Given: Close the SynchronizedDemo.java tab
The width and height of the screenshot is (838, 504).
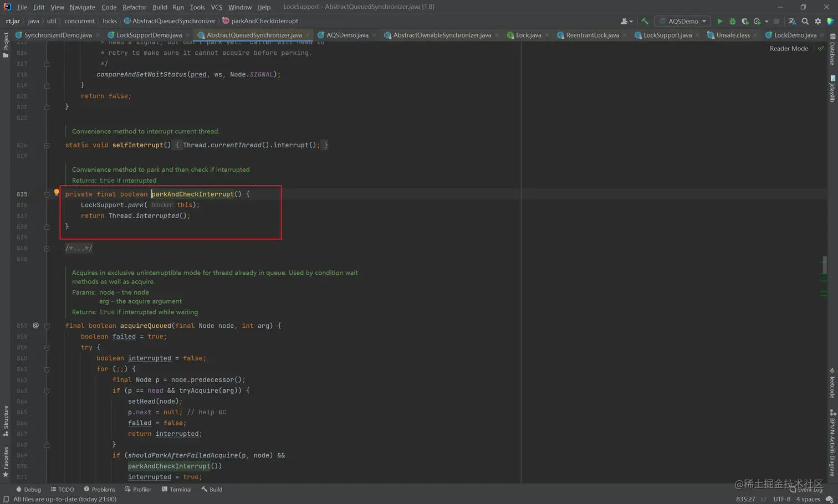Looking at the screenshot, I should 98,35.
